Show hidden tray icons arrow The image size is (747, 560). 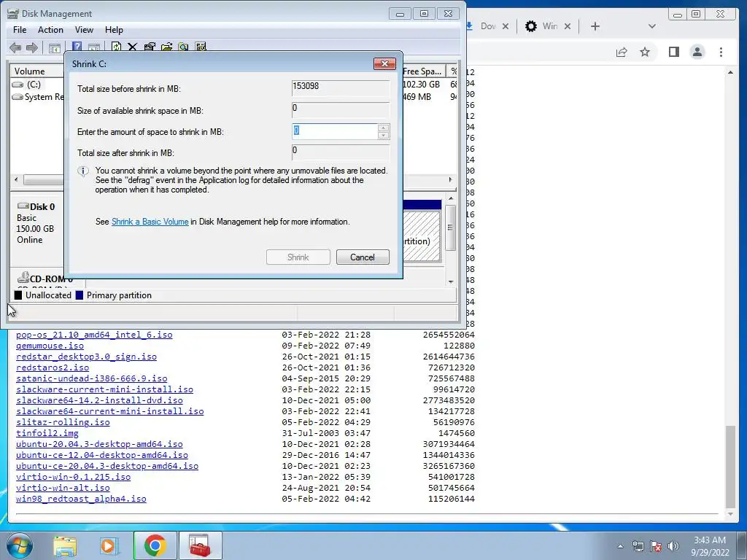620,546
